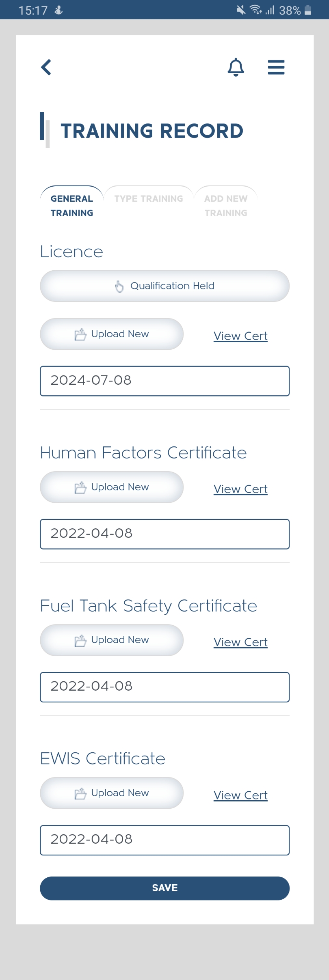This screenshot has height=980, width=329.
Task: Select the General Training tab
Action: coord(72,205)
